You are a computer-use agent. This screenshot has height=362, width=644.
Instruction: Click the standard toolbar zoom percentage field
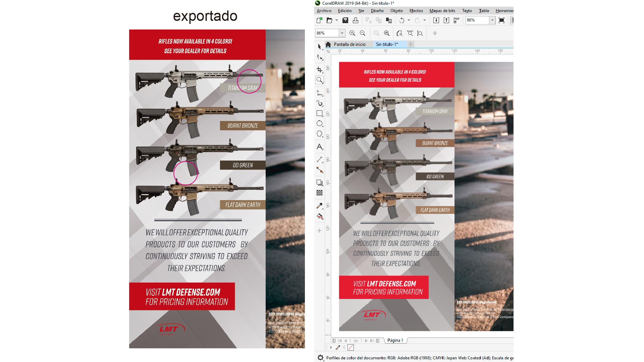tap(477, 20)
